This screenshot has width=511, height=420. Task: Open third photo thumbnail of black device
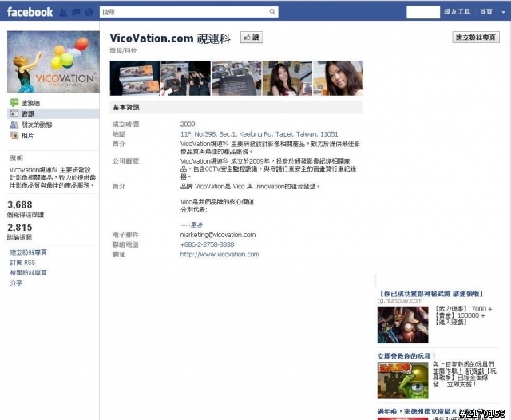click(x=236, y=78)
